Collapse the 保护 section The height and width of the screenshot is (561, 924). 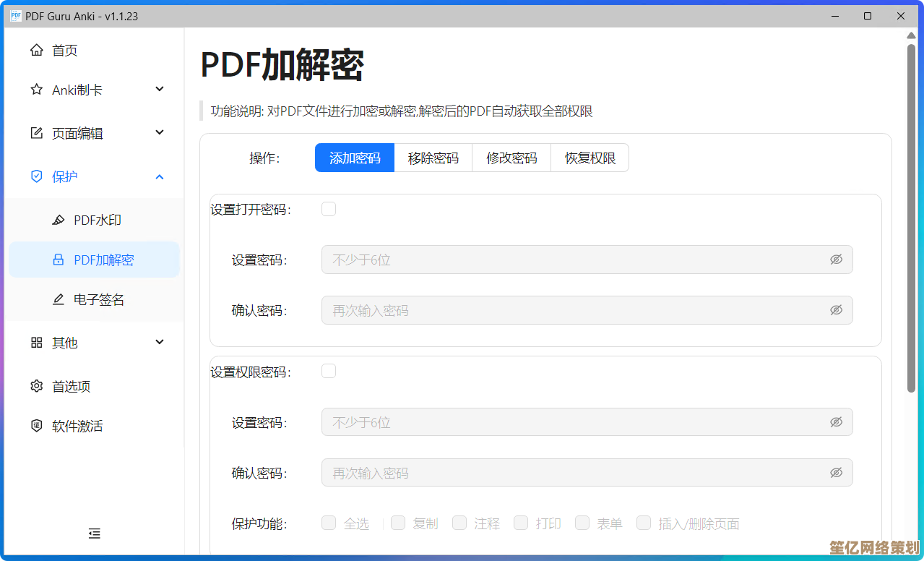click(158, 176)
